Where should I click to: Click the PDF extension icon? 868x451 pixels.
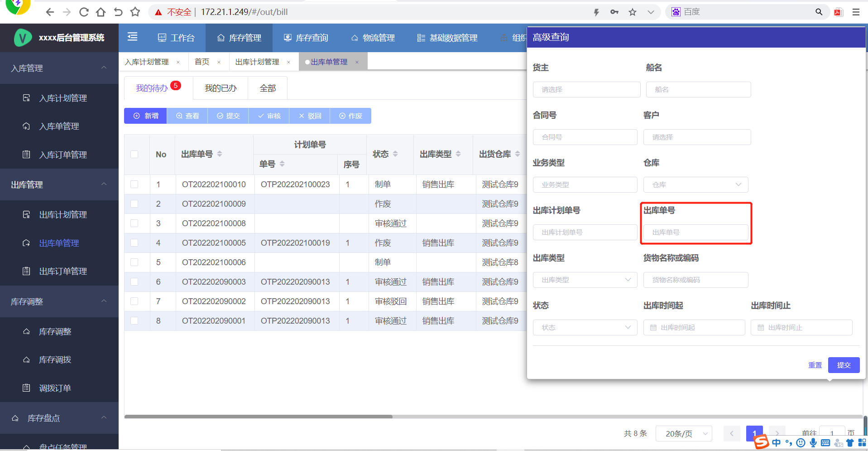point(839,12)
